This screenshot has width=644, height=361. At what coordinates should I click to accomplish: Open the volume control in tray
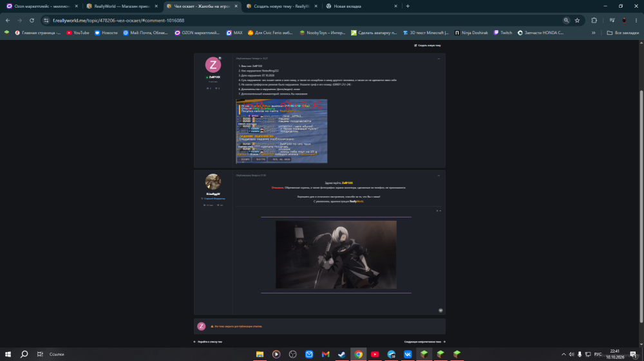571,354
